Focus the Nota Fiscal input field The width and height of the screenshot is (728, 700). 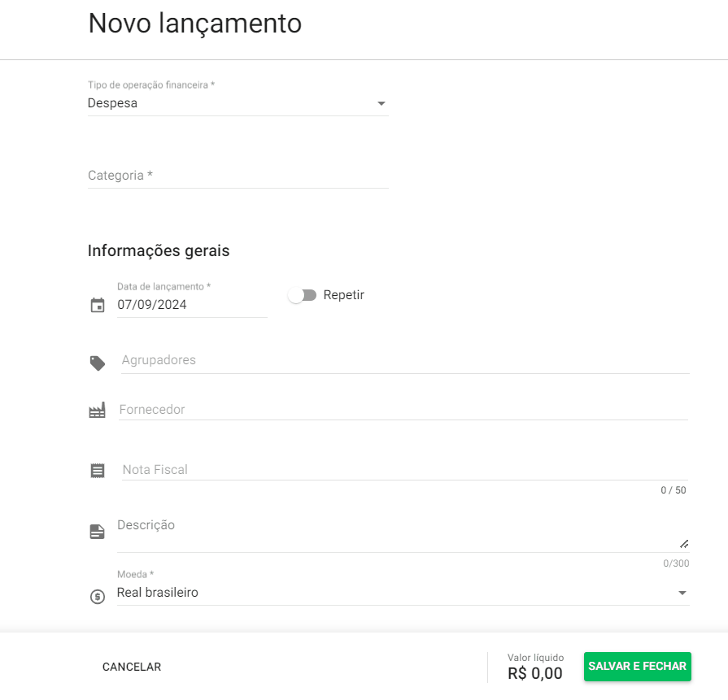coord(325,469)
